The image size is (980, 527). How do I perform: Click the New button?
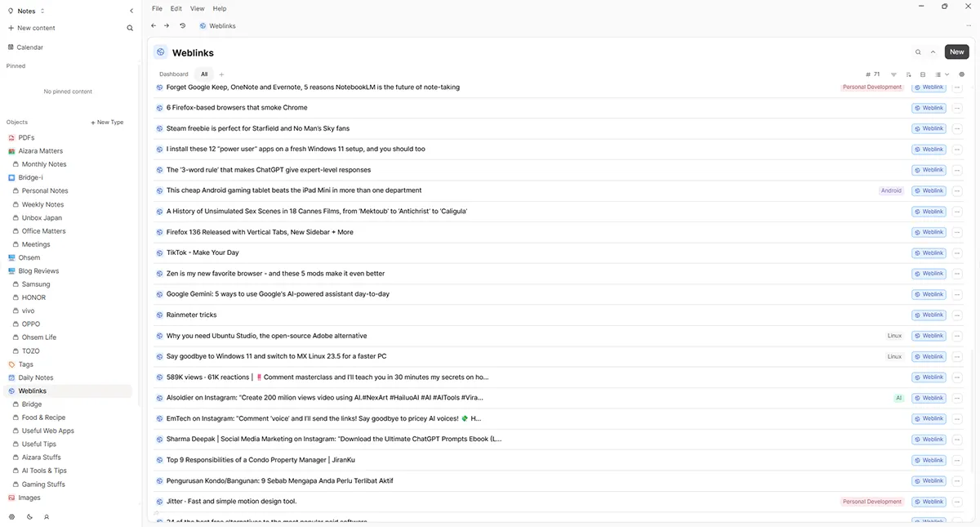click(x=957, y=52)
